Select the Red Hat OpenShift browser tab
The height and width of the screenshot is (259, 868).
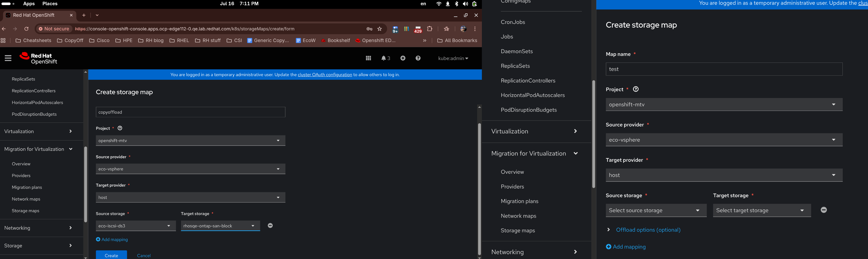click(39, 15)
